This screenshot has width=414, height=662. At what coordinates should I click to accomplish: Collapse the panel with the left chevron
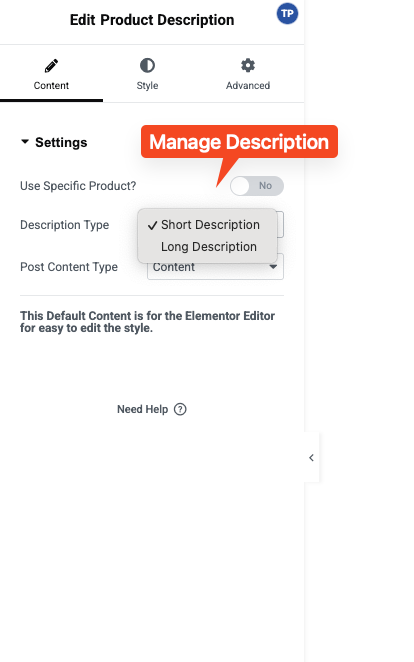(x=311, y=457)
